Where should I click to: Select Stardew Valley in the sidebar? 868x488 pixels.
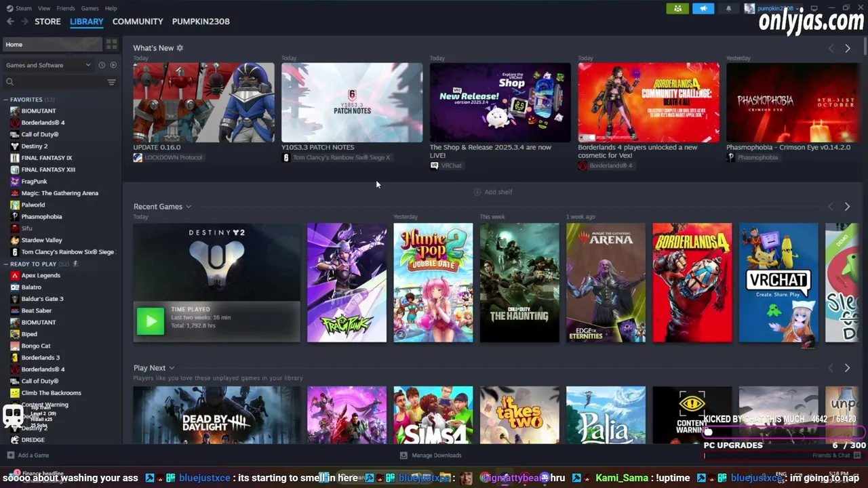pos(41,240)
